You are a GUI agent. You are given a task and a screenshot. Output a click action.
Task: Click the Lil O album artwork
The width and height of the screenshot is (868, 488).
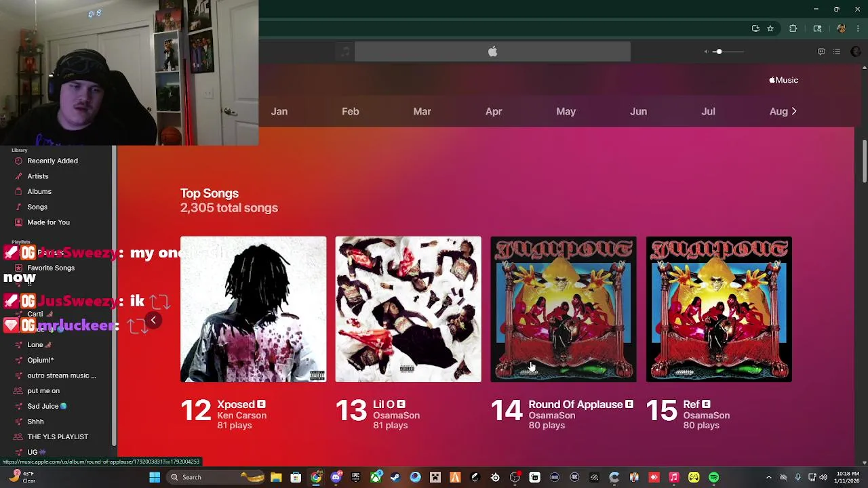coord(408,309)
